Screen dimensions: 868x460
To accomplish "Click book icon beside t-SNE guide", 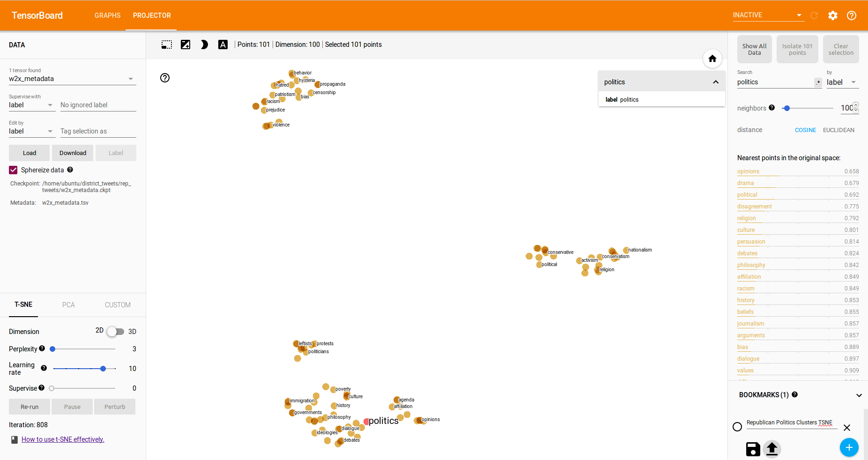I will point(15,439).
